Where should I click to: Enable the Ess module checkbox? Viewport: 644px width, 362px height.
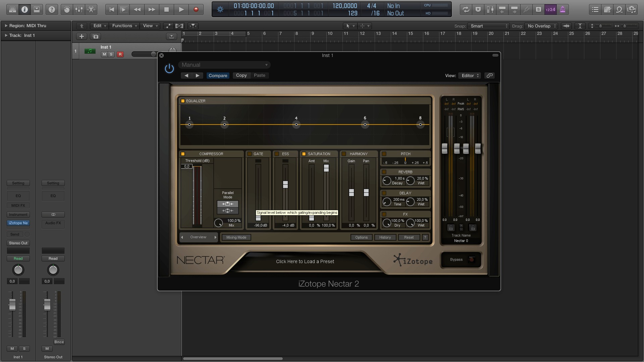277,154
